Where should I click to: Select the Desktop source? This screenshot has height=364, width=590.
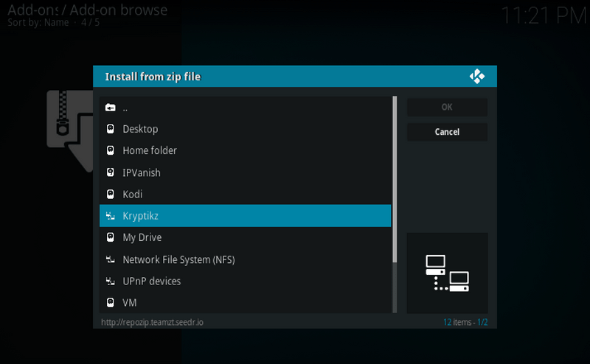tap(245, 129)
